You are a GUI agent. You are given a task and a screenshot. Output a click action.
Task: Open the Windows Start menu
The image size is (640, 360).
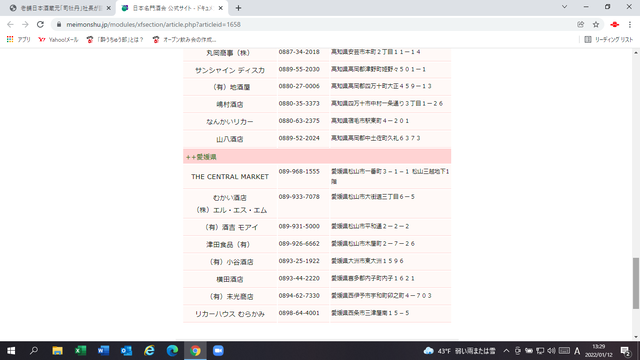coord(11,351)
